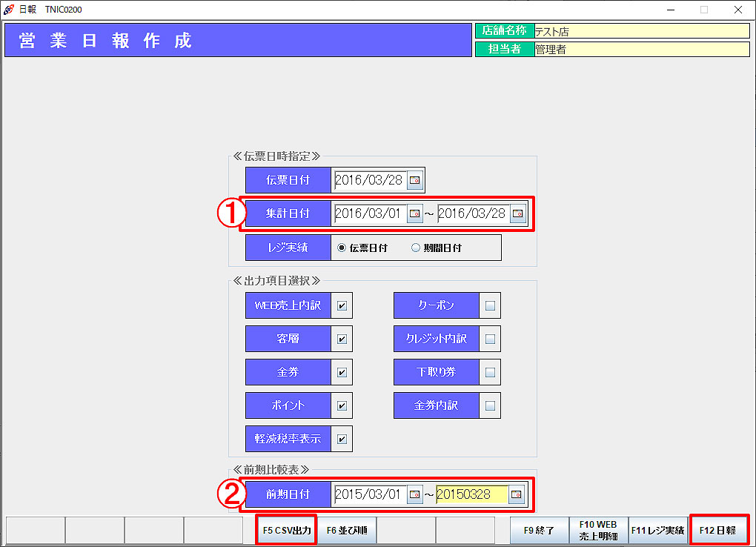Image resolution: width=756 pixels, height=547 pixels.
Task: Click the 伝票日付 label
Action: (x=288, y=180)
